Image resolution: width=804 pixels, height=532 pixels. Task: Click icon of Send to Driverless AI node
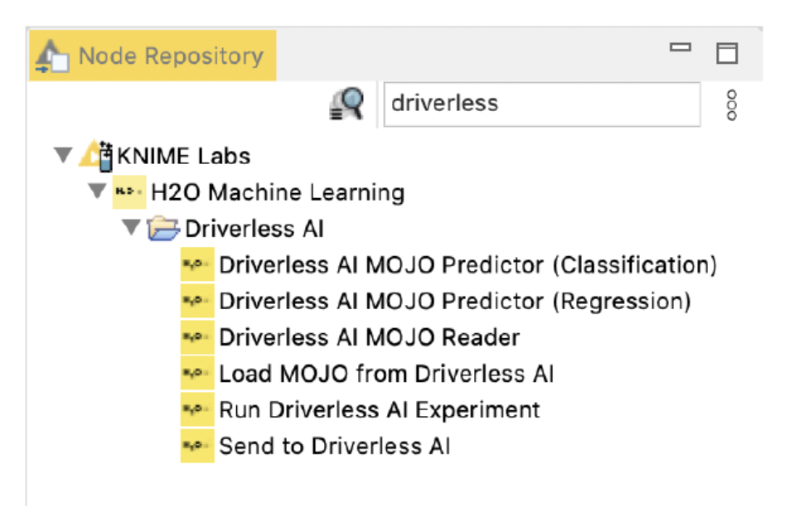197,447
